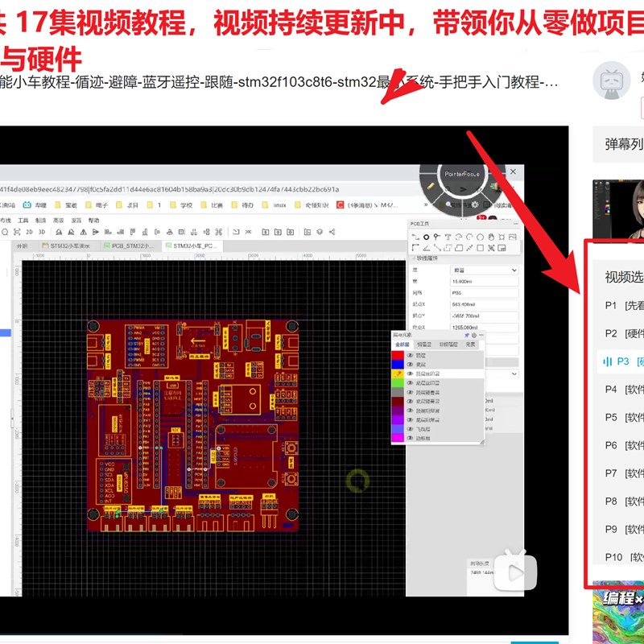Screen dimensions: 644x644
Task: Switch to the 元素 tab in layers panel
Action: [470, 345]
